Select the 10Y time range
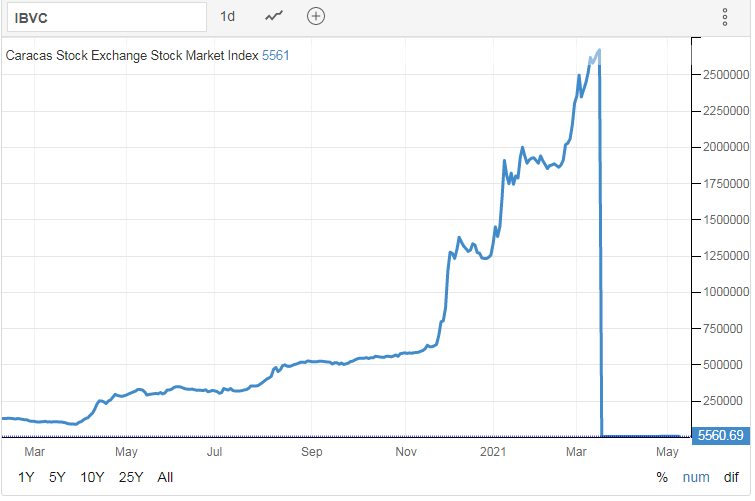This screenshot has width=755, height=501. (x=92, y=477)
